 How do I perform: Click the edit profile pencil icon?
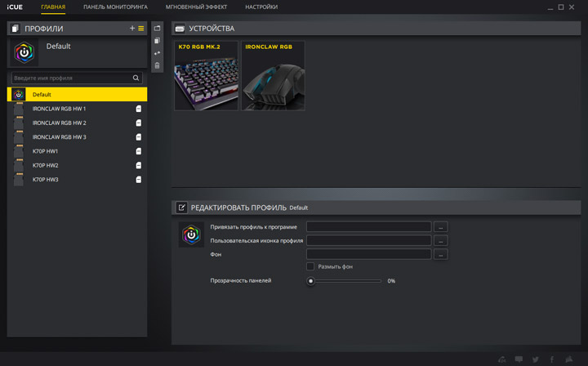coord(181,208)
